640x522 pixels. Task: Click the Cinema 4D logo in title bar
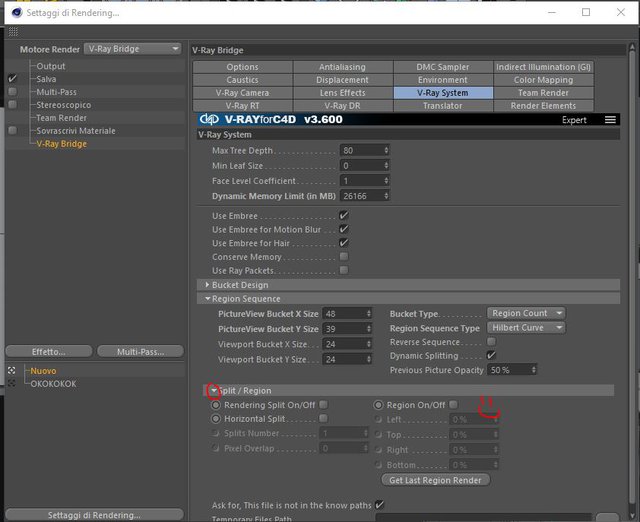(17, 13)
